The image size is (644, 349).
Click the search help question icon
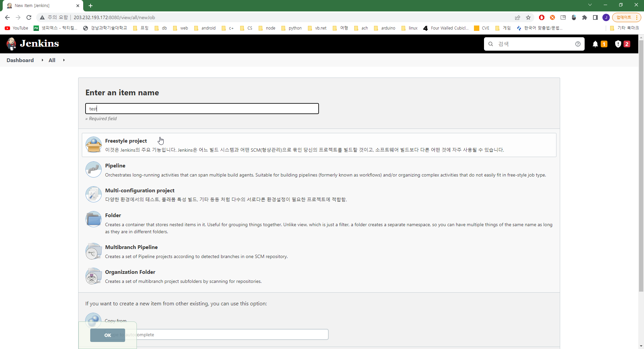578,44
